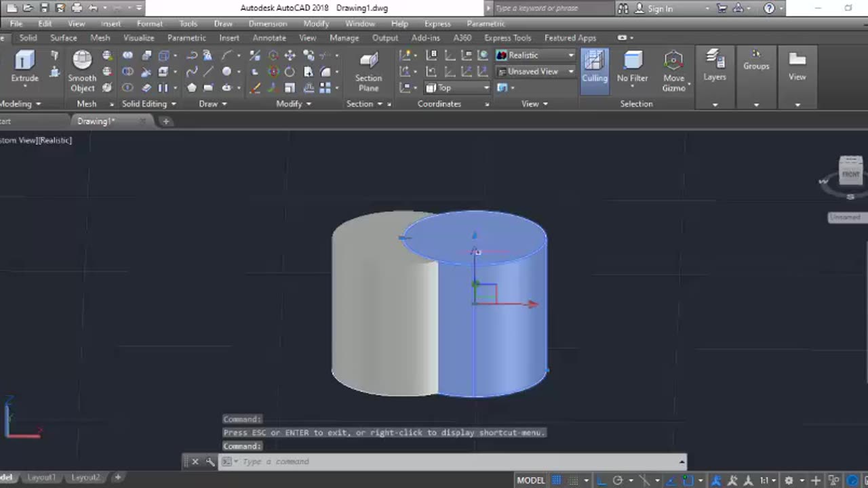Switch to the Layout1 tab
Image resolution: width=868 pixels, height=488 pixels.
(41, 478)
